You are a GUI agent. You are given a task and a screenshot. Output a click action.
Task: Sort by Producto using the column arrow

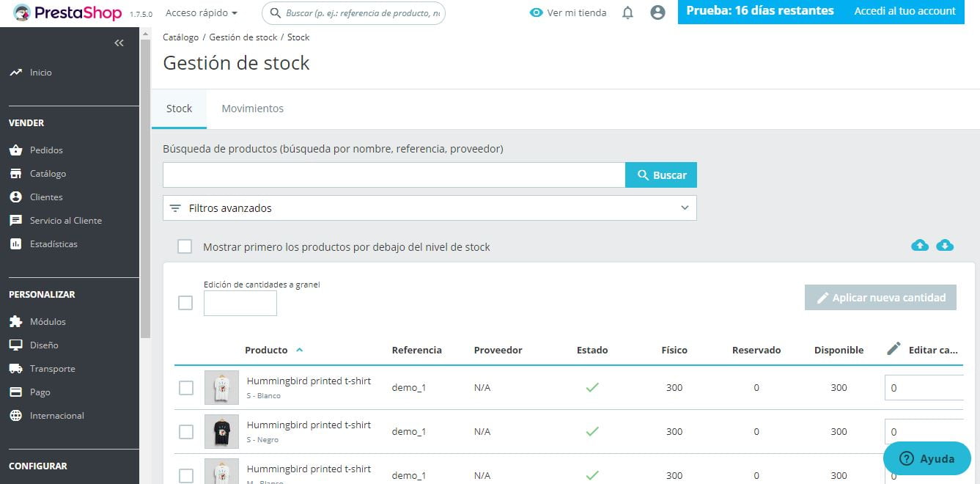click(x=299, y=350)
